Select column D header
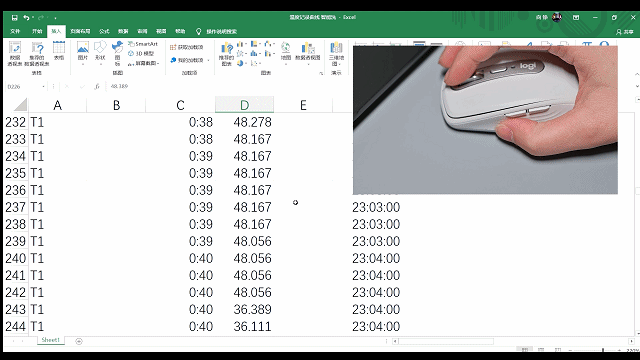640x360 pixels. (244, 105)
